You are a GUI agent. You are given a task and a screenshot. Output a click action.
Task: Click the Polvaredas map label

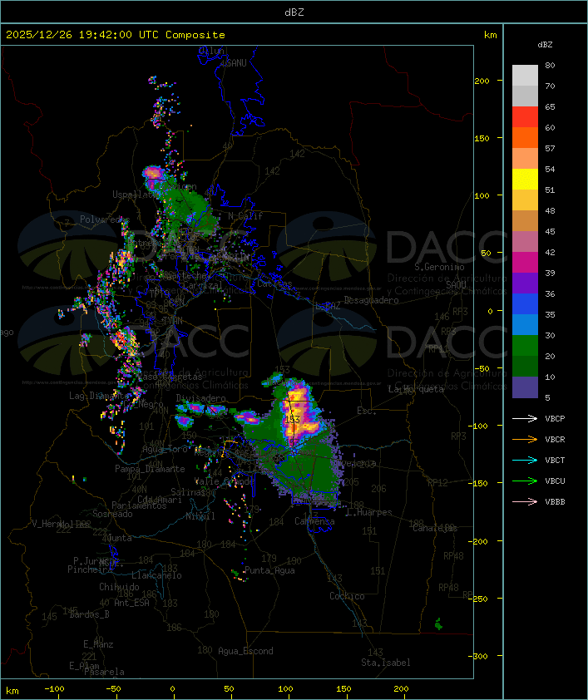click(105, 219)
